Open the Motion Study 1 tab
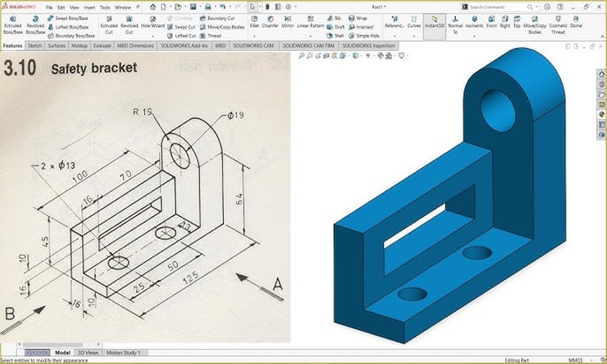 123,352
